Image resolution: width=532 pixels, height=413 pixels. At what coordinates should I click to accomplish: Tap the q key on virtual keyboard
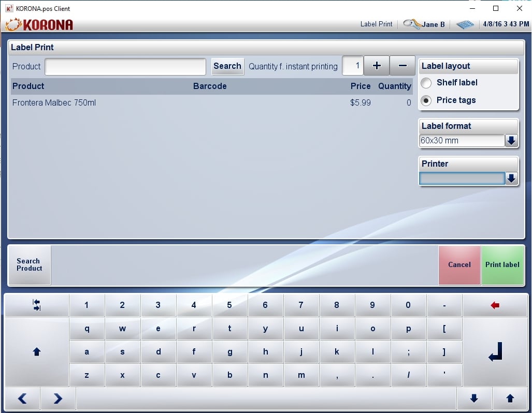[x=87, y=329]
